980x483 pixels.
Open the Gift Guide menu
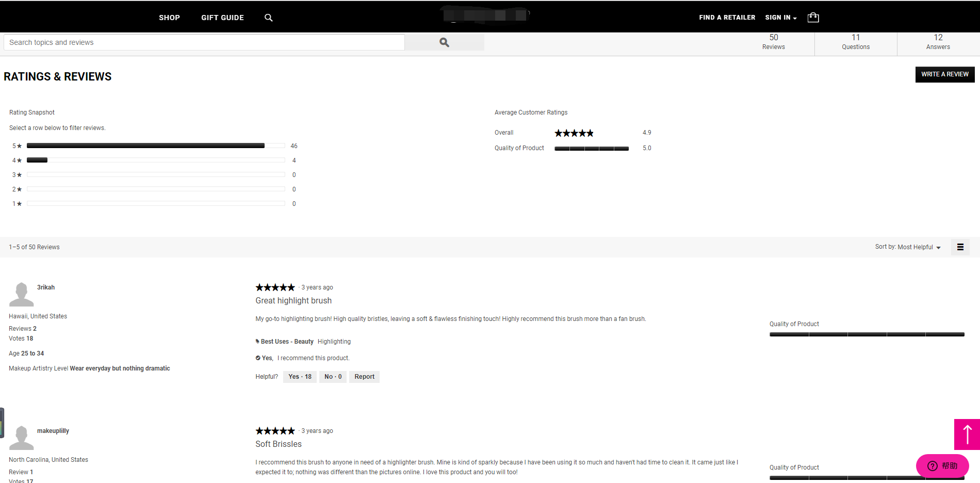(222, 18)
